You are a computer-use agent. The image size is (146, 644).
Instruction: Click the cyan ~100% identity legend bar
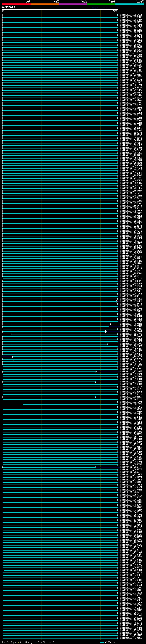coord(130,4)
